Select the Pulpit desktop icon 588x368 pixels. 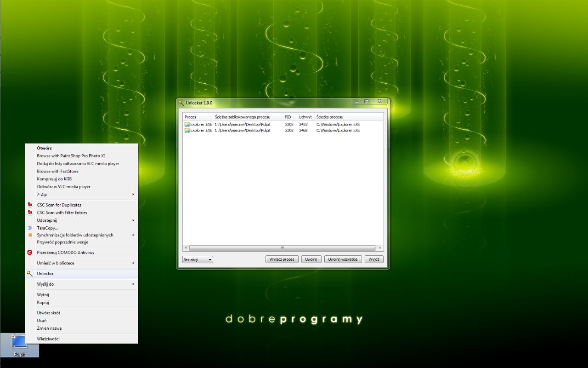click(x=20, y=345)
